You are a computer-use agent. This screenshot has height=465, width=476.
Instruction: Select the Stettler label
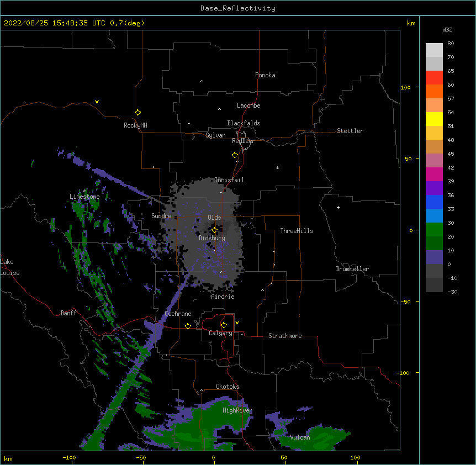pyautogui.click(x=350, y=131)
